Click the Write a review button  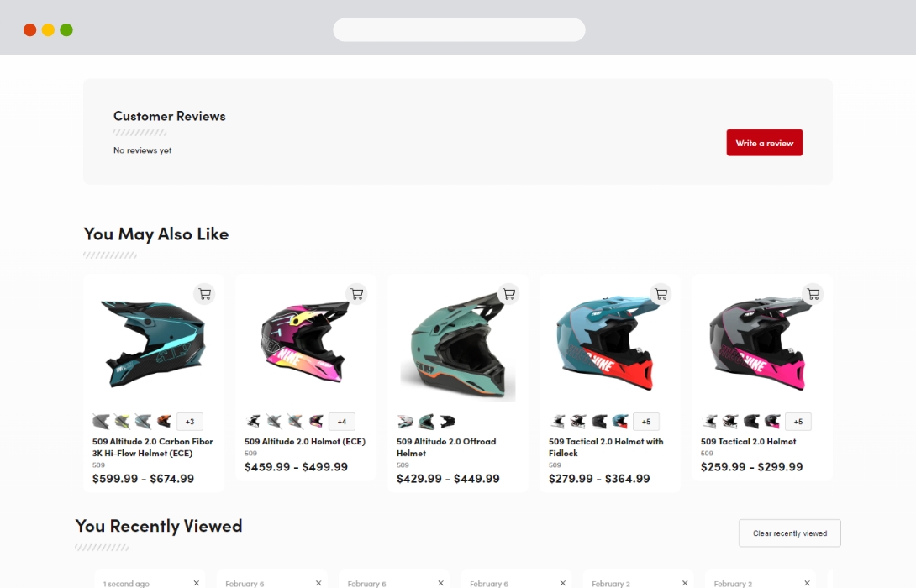tap(764, 143)
